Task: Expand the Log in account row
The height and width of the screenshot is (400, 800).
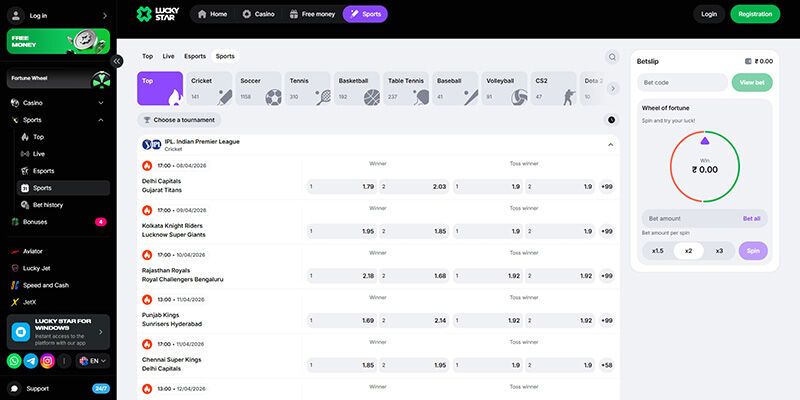Action: coord(58,16)
